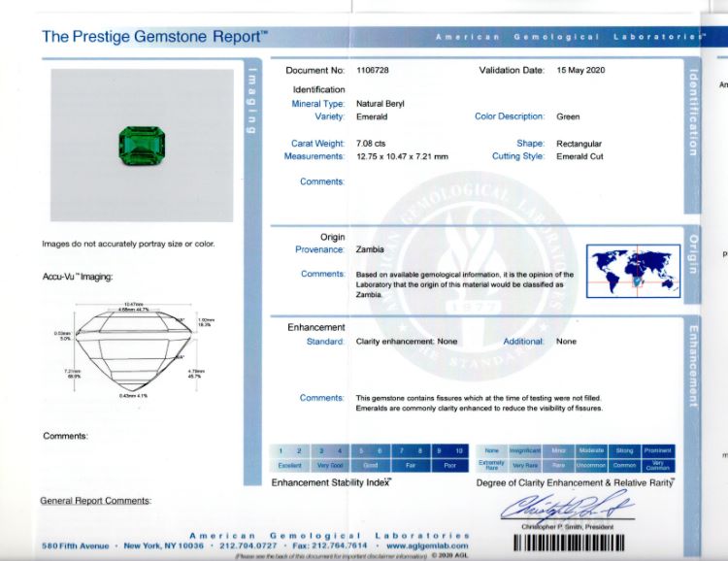
Task: Click the Zambia provenance value
Action: 370,249
